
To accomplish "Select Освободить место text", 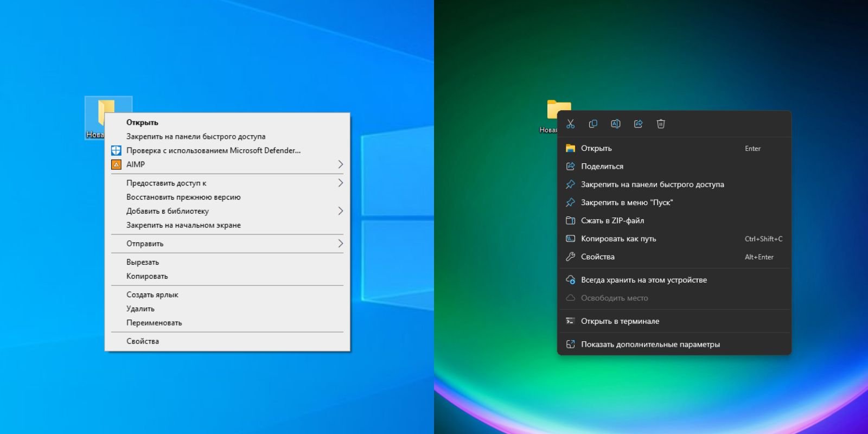I will pos(615,298).
